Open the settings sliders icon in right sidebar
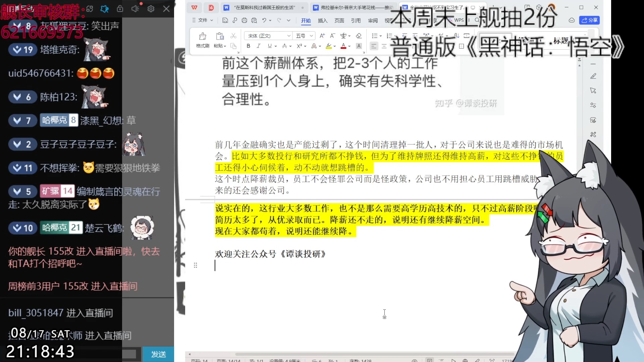The image size is (644, 362). point(593,105)
